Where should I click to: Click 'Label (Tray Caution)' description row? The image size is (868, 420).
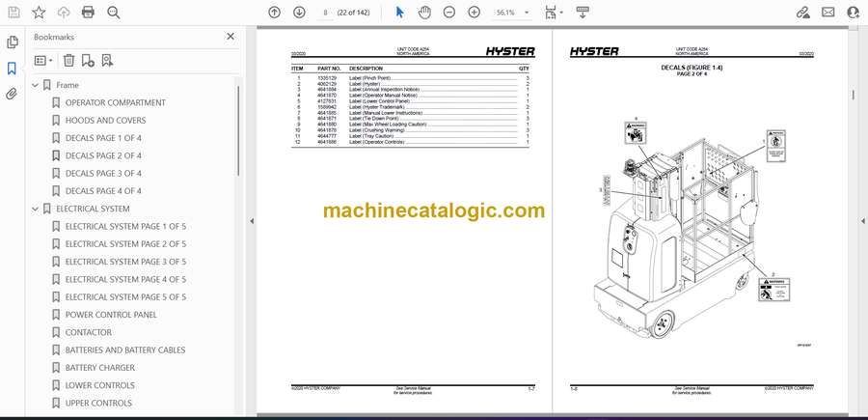(371, 136)
